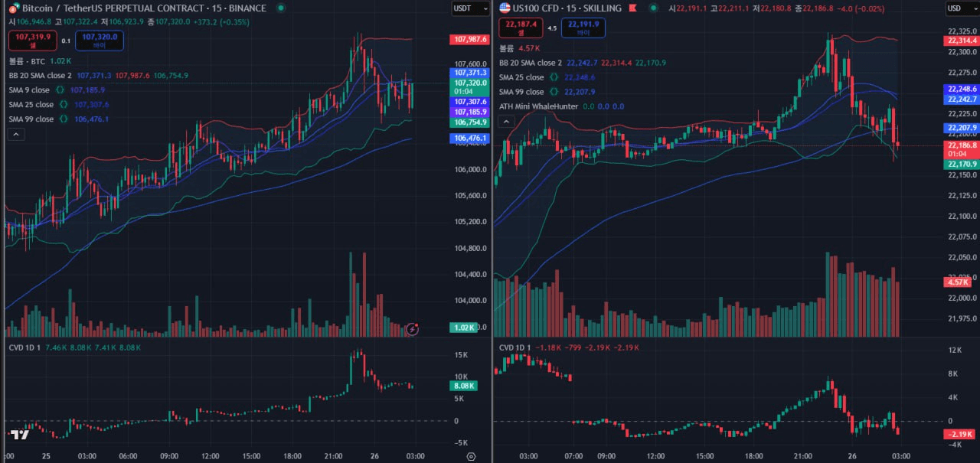The height and width of the screenshot is (463, 980).
Task: Toggle the green market status dot on BTC chart
Action: [x=280, y=8]
